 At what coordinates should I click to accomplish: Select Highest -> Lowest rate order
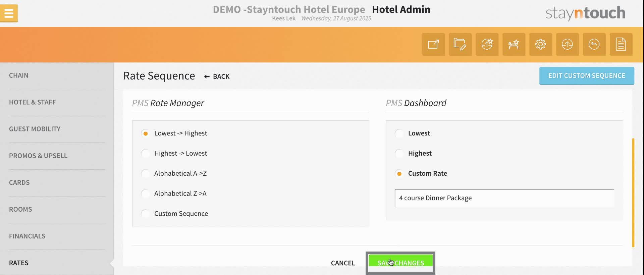(x=145, y=154)
